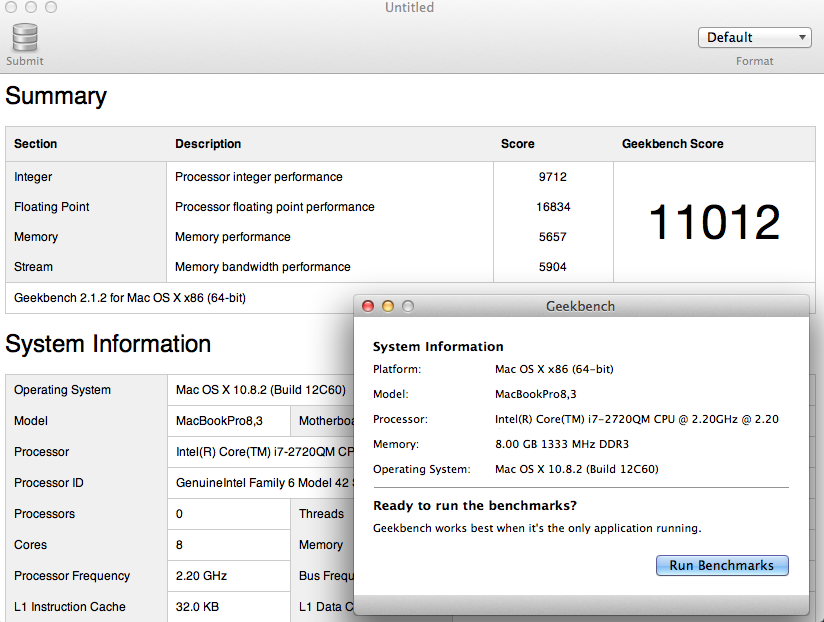Click the Run Benchmarks button
The image size is (824, 622).
[722, 565]
